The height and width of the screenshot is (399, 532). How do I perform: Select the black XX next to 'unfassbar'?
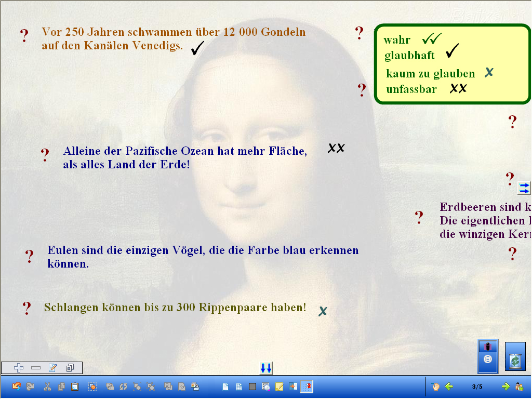pyautogui.click(x=458, y=88)
